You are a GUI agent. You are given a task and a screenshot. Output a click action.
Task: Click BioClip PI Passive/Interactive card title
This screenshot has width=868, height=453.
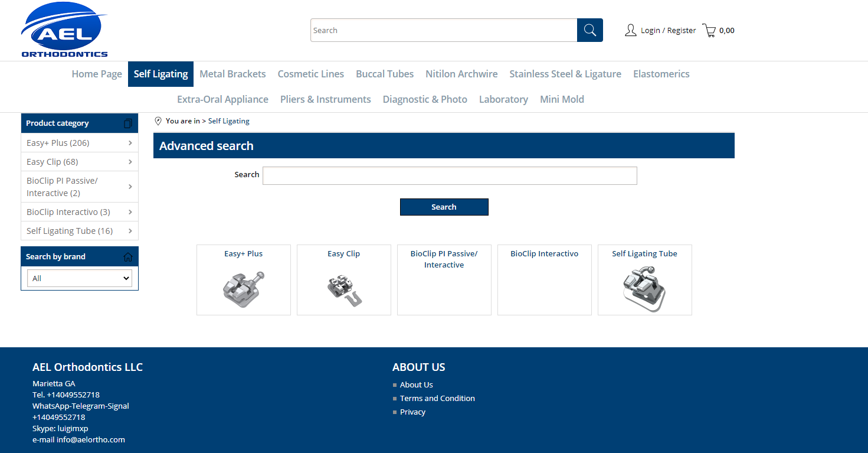444,259
